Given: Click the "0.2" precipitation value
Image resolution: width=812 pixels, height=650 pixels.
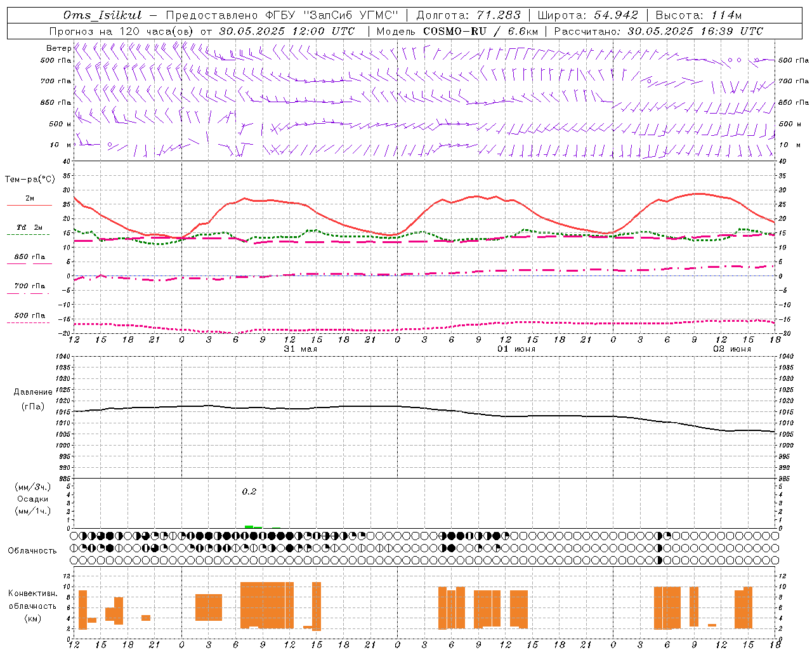Looking at the screenshot, I should coord(249,491).
